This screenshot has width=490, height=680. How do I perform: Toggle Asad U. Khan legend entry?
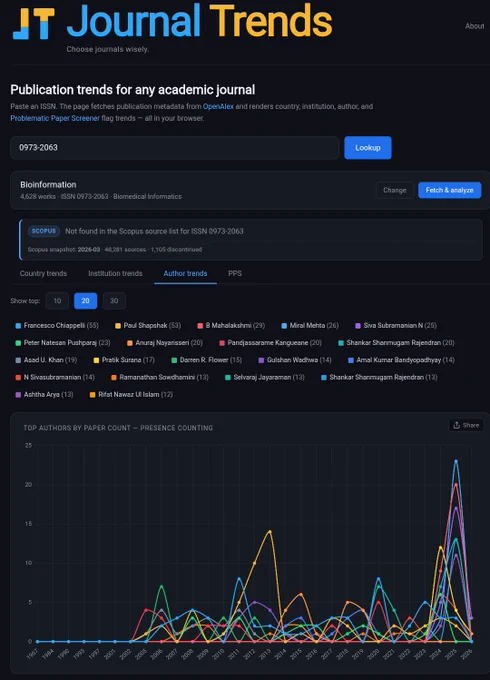(46, 360)
